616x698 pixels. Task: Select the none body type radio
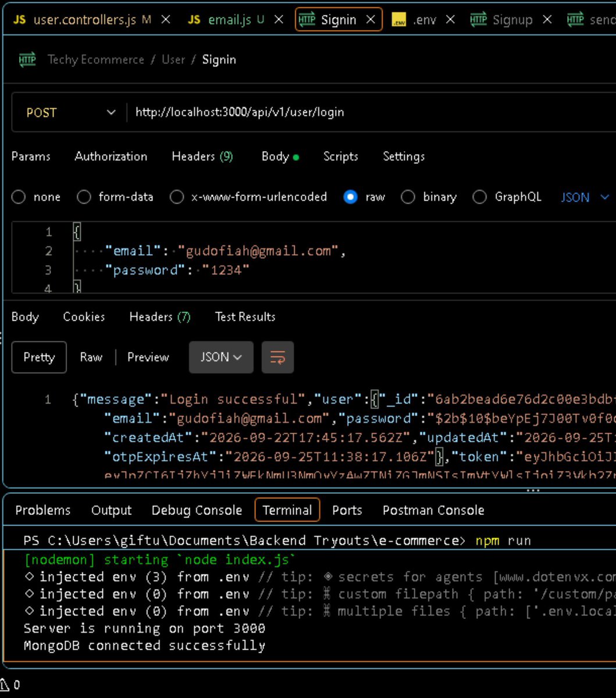click(19, 197)
